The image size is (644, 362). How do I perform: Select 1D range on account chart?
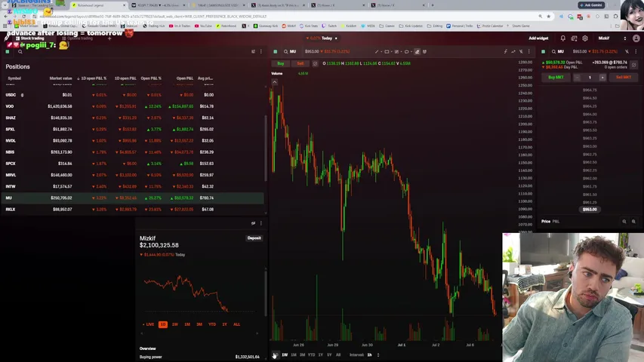pos(162,324)
